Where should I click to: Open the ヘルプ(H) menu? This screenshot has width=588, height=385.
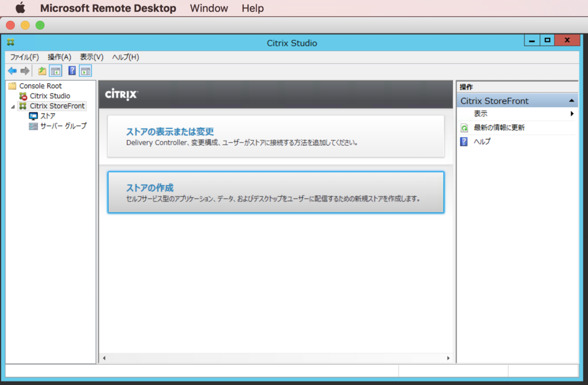tap(126, 57)
